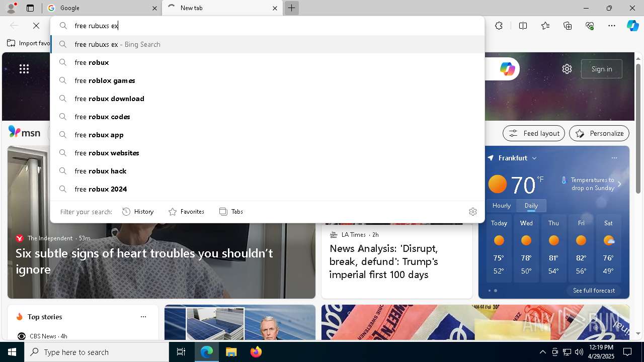Viewport: 644px width, 362px height.
Task: Open weather card more options ellipsis
Action: (x=614, y=158)
